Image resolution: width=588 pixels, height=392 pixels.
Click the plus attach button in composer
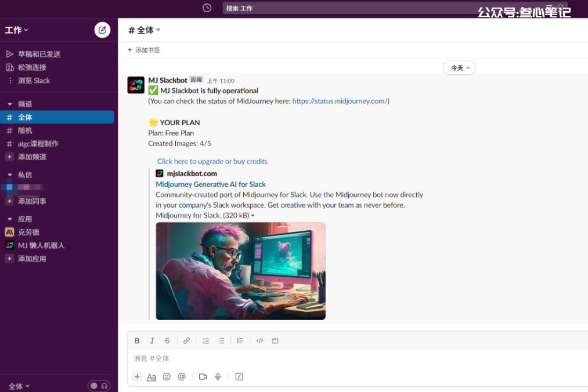(137, 377)
